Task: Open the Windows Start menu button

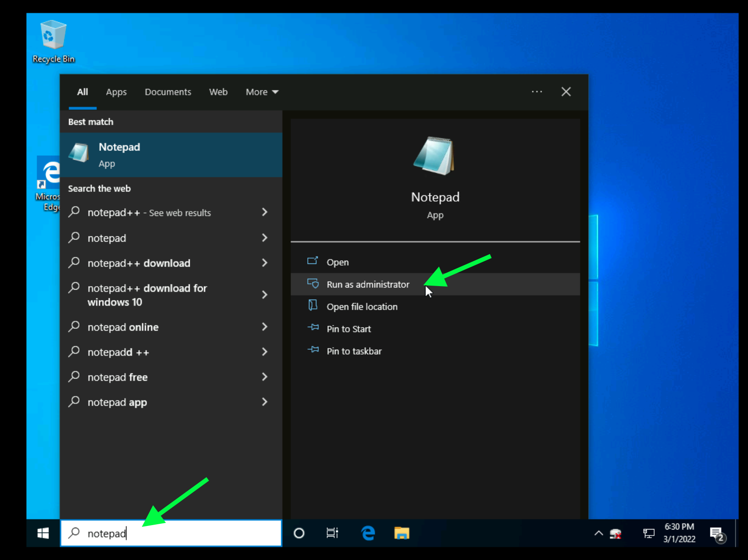Action: [x=43, y=533]
